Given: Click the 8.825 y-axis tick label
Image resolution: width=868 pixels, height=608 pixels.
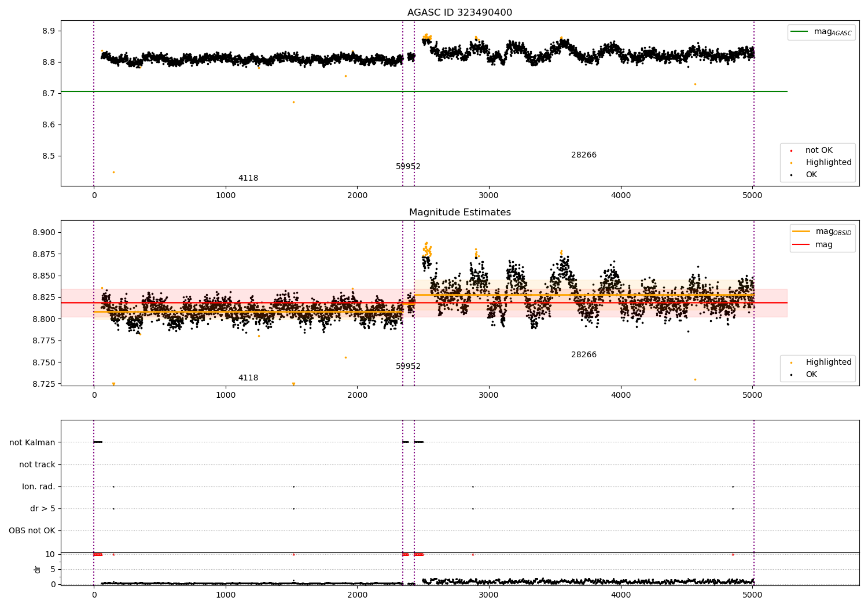Looking at the screenshot, I should pyautogui.click(x=43, y=297).
